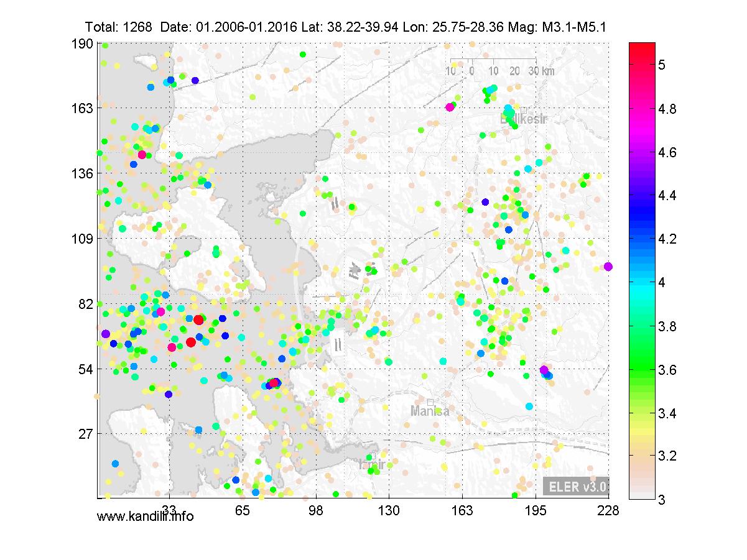Select the dark blue dot left of Balikesir cluster
747x560 pixels.
[485, 201]
